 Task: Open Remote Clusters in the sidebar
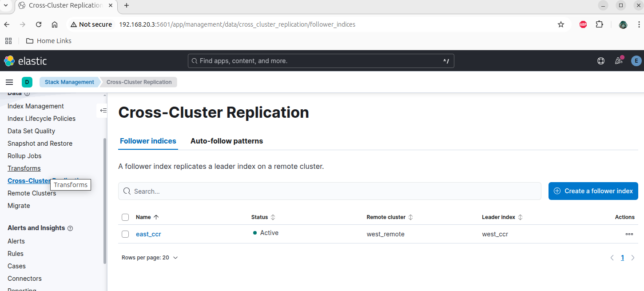(x=32, y=193)
